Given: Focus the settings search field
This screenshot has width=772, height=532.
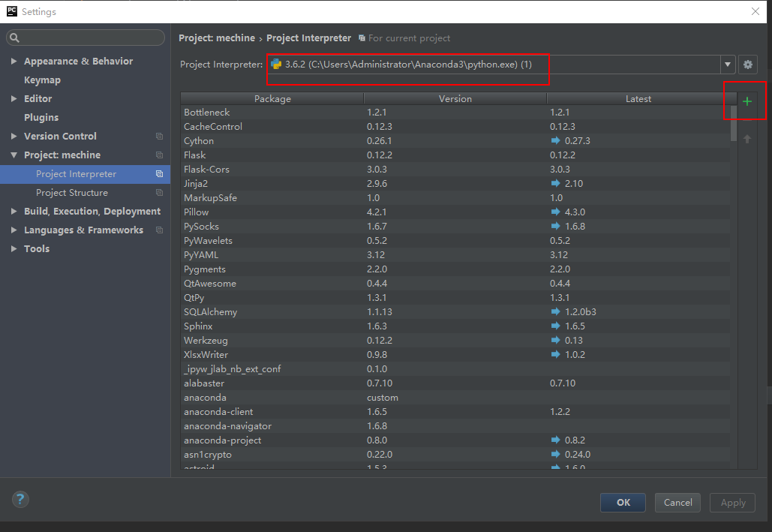Looking at the screenshot, I should pos(86,38).
